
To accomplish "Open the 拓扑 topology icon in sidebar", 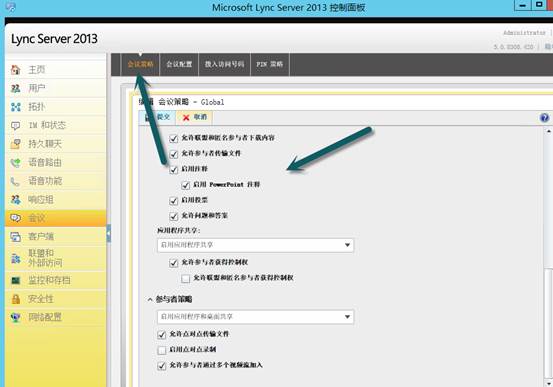I will click(x=16, y=107).
